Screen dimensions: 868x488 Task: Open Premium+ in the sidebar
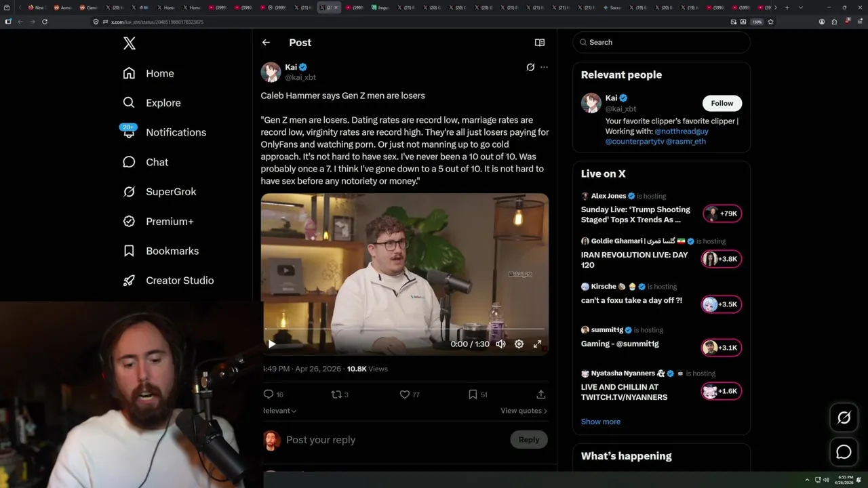pos(158,221)
